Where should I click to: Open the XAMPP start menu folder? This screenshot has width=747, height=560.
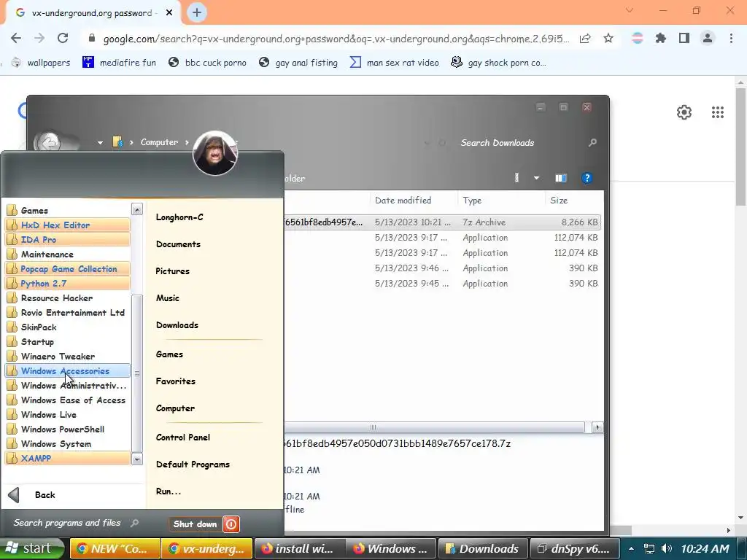pyautogui.click(x=67, y=459)
